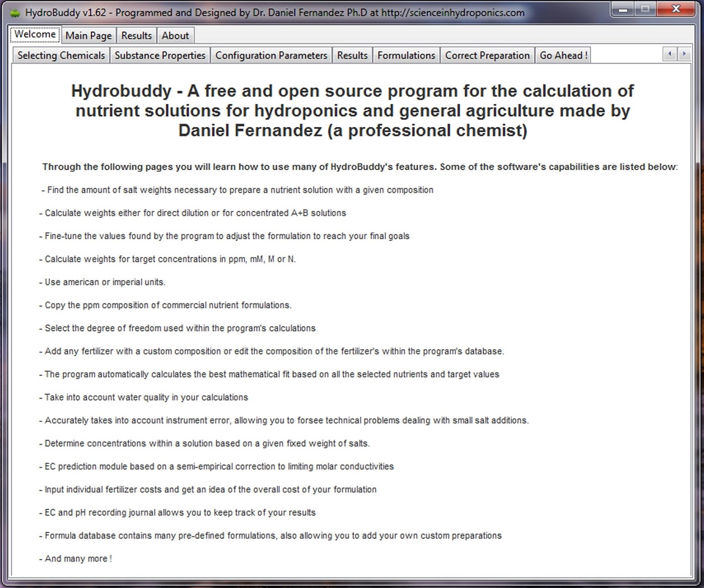Click the "Copy the ppm composition" line

[165, 305]
